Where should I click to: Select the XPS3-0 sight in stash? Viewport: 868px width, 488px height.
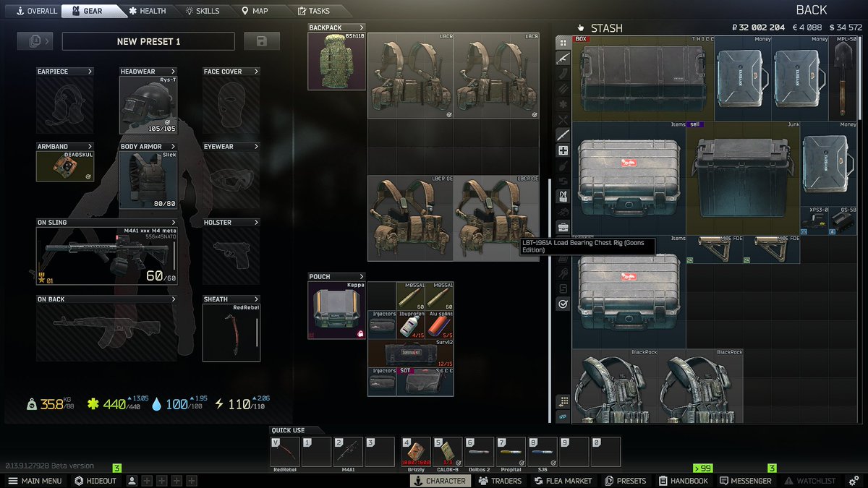click(x=814, y=221)
